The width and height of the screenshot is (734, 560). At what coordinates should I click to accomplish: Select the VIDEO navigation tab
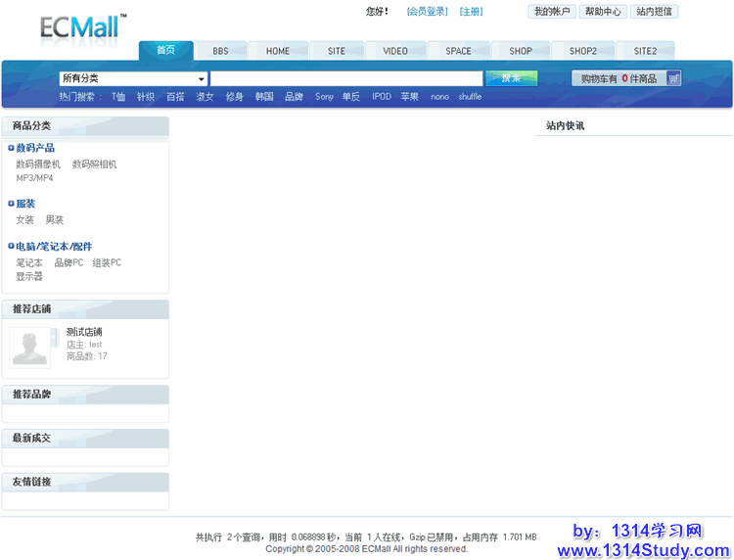click(395, 51)
